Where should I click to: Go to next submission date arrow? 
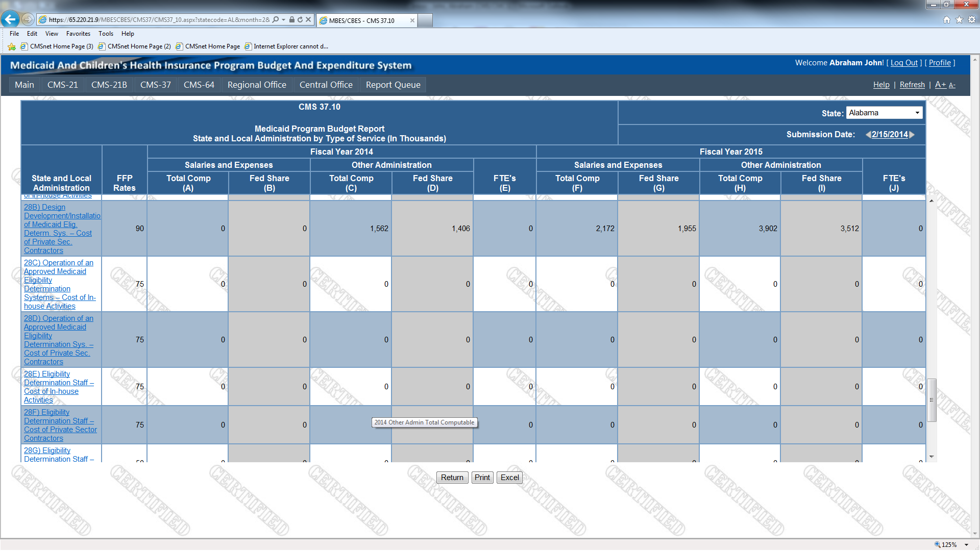point(912,135)
